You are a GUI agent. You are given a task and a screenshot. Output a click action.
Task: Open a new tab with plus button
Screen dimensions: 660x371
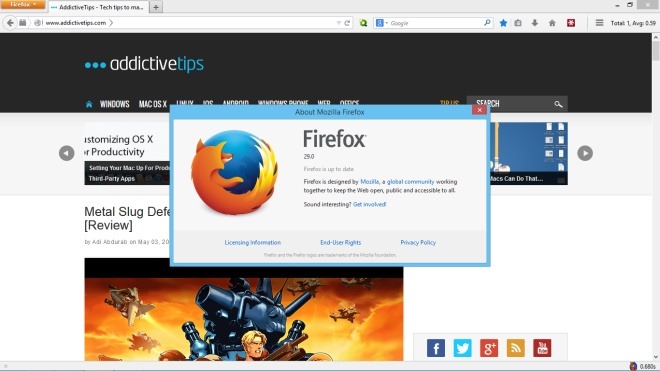tap(156, 7)
